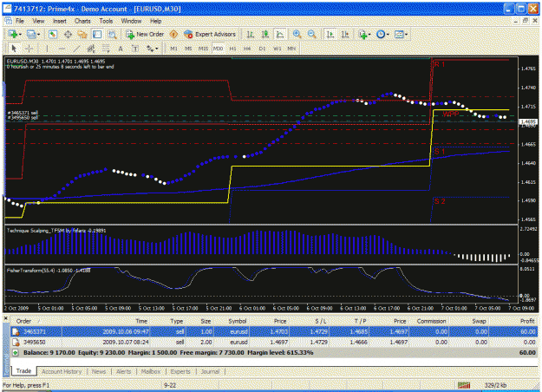Toggle the Expert Advisors button
The image size is (542, 392).
tap(210, 34)
